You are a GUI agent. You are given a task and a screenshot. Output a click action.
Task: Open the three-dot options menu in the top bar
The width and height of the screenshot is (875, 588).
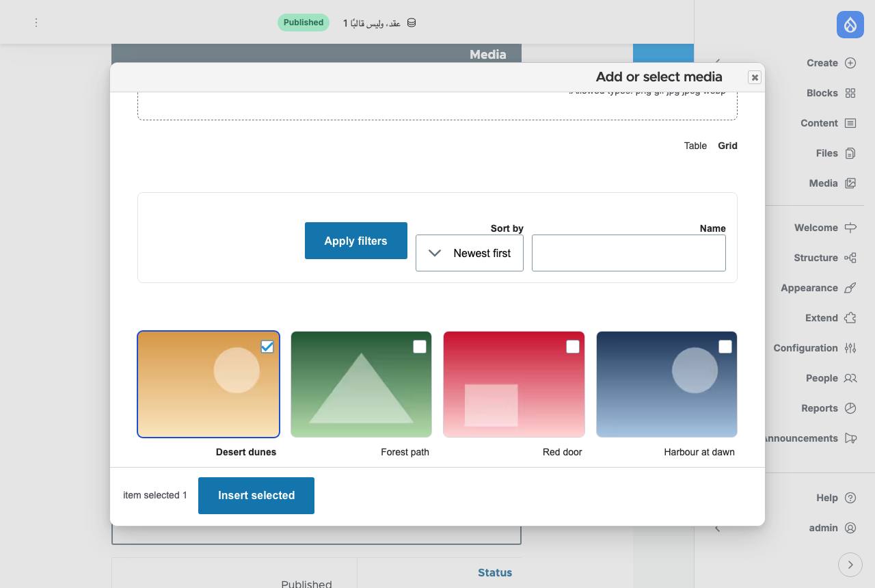(36, 23)
